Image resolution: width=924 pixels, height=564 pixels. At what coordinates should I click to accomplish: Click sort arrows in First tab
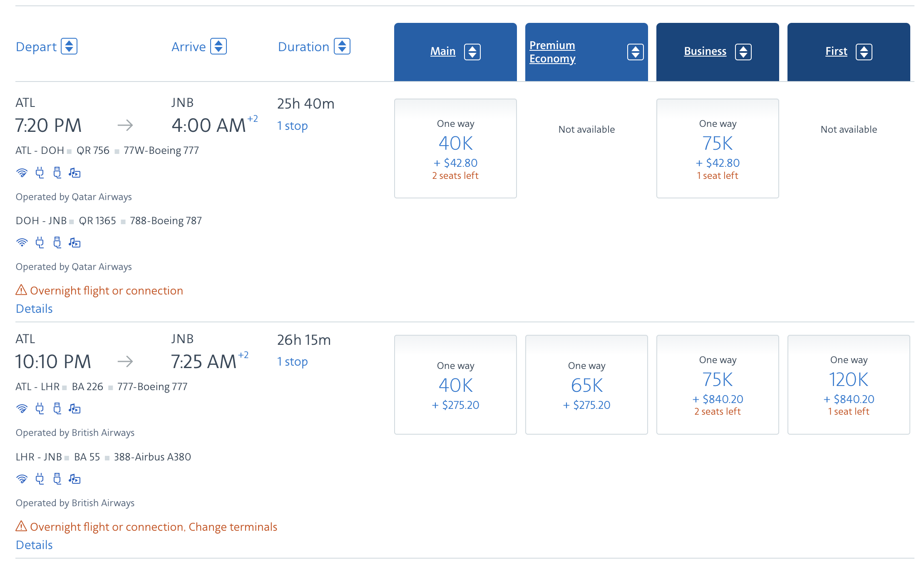[x=864, y=52]
